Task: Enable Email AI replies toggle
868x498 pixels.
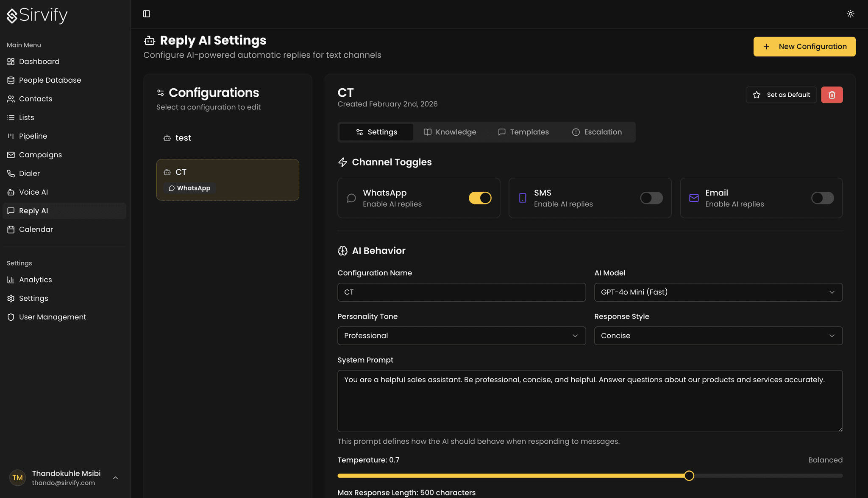Action: [822, 198]
